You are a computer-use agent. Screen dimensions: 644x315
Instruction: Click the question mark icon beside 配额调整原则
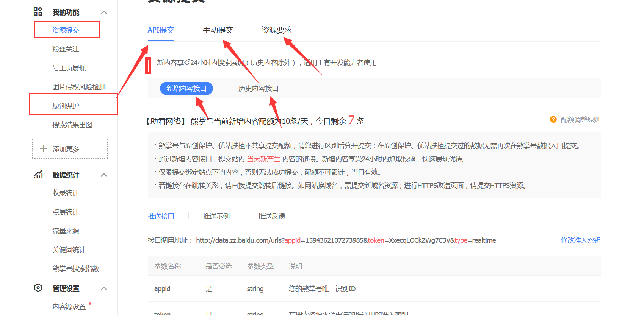[553, 120]
